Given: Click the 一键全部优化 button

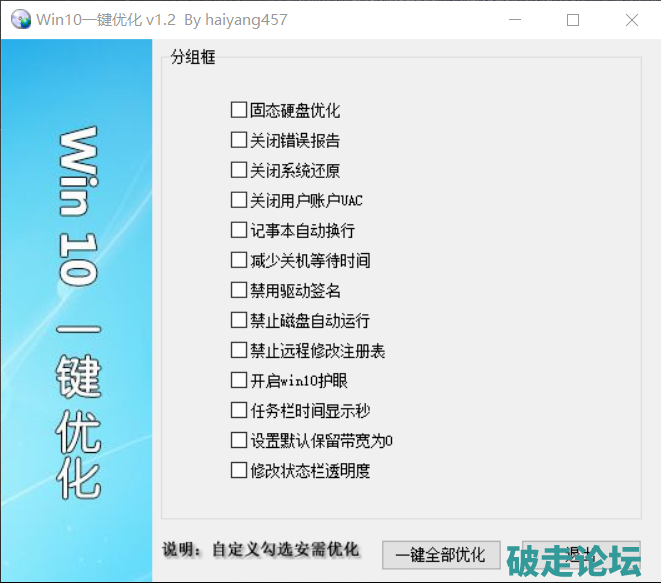Looking at the screenshot, I should pyautogui.click(x=441, y=555).
